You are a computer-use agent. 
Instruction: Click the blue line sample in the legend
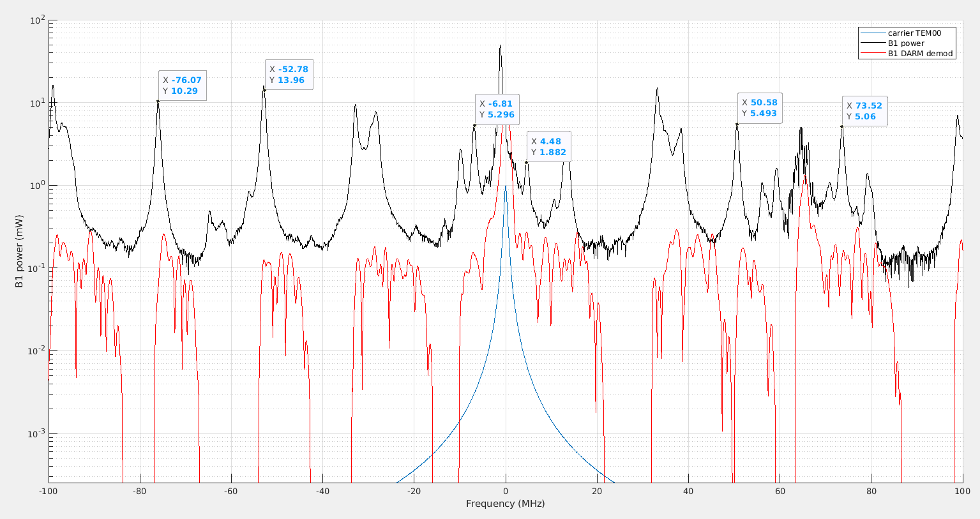click(x=872, y=33)
